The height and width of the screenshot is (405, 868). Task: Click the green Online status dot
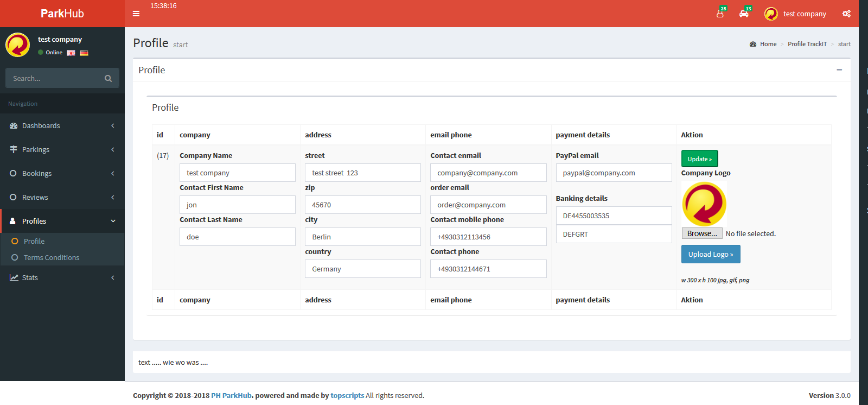tap(41, 53)
